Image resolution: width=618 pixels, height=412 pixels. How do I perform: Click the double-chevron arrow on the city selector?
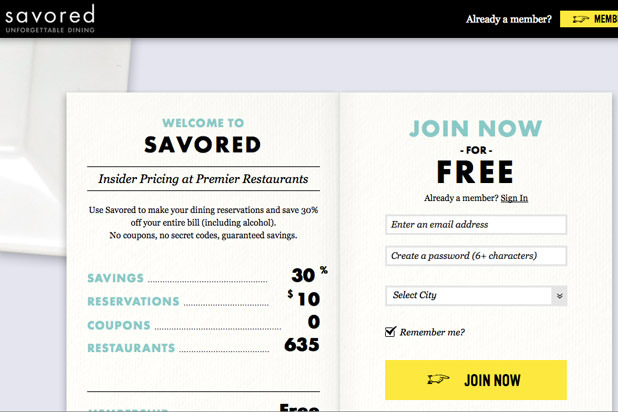click(x=559, y=296)
